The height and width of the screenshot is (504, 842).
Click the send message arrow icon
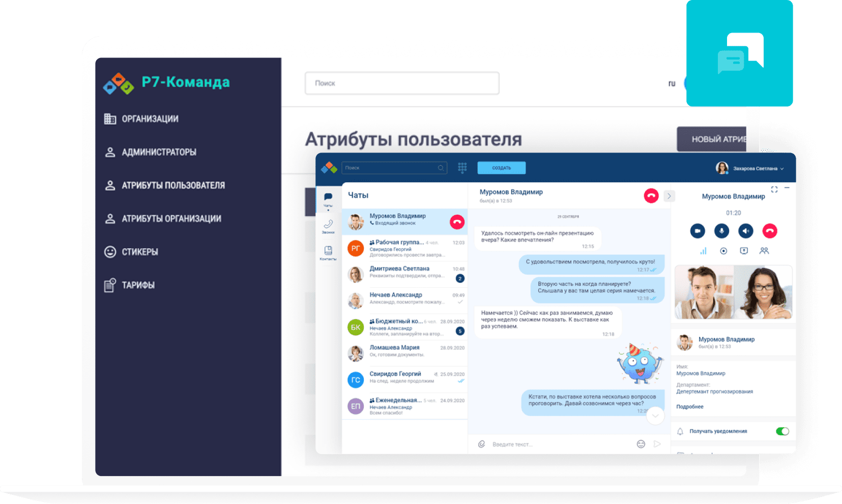(657, 444)
